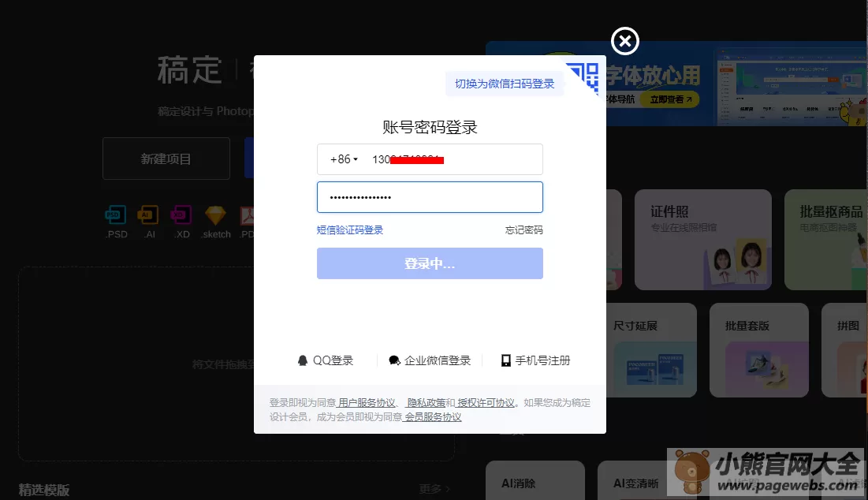Image resolution: width=868 pixels, height=500 pixels.
Task: Open the 批量套版 tool card
Action: click(x=759, y=350)
